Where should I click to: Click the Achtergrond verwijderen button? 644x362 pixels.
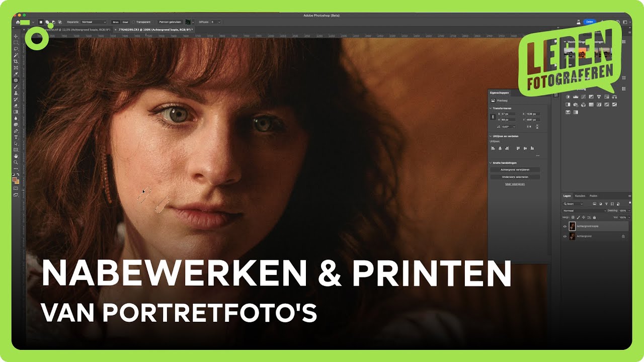[x=515, y=170]
